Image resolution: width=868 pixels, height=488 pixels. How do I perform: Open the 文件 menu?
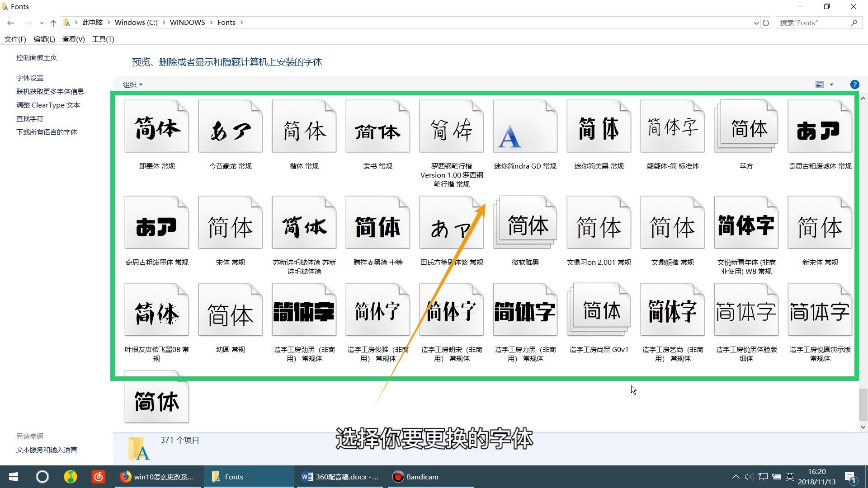click(x=15, y=39)
